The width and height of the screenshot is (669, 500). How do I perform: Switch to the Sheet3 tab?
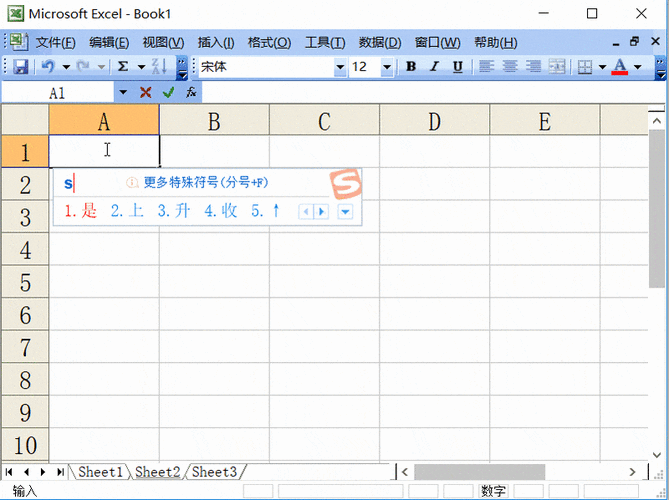[214, 472]
